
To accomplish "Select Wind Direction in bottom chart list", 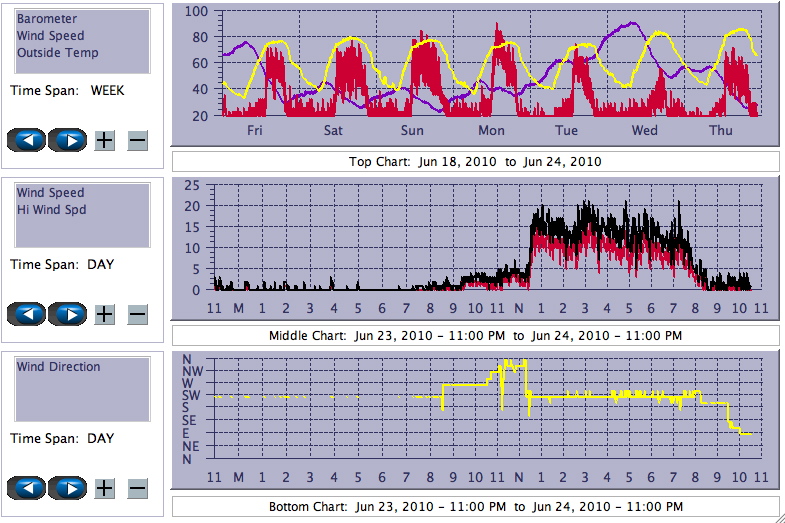I will (x=58, y=367).
